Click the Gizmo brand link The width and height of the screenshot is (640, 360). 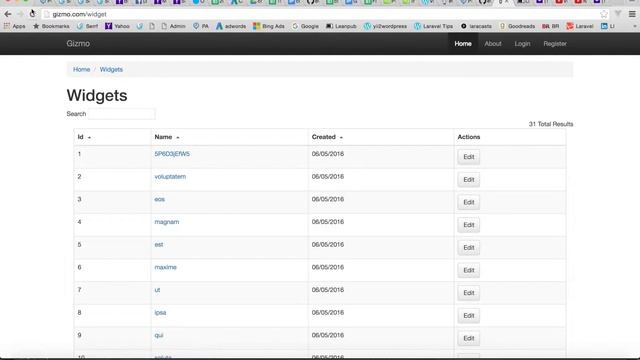click(78, 43)
